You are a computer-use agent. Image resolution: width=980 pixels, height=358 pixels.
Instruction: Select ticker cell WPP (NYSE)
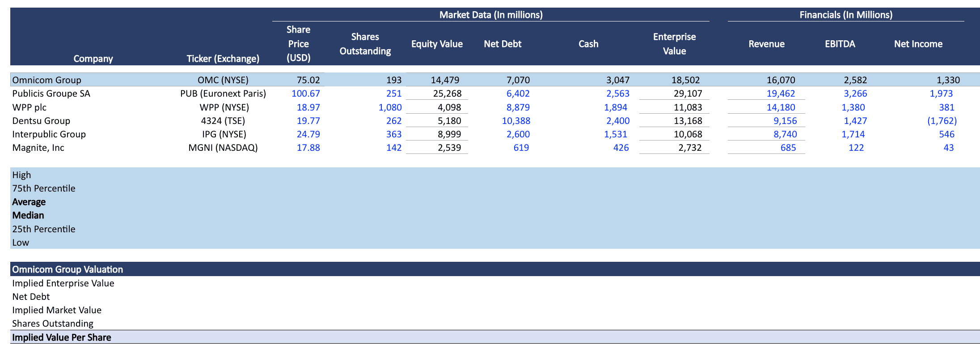pyautogui.click(x=224, y=107)
